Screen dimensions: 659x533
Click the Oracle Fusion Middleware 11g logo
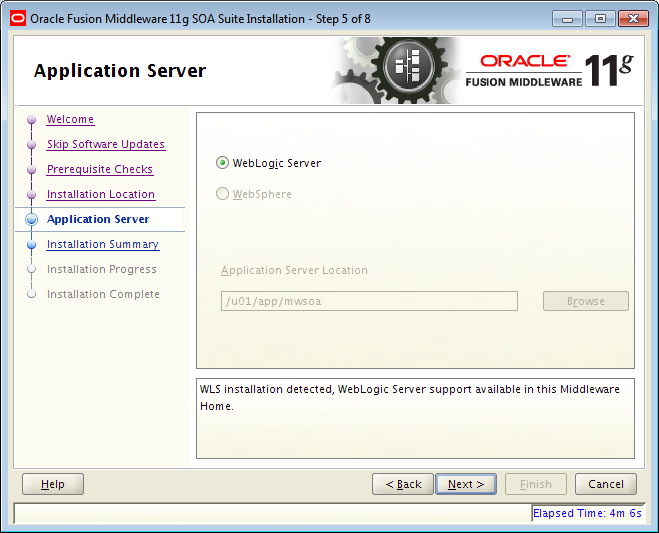(x=549, y=71)
